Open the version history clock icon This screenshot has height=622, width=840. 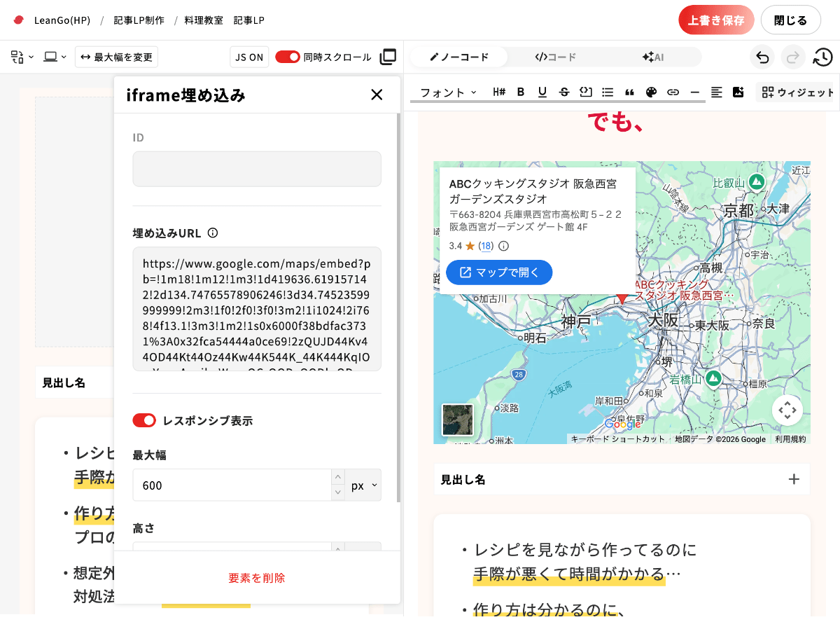coord(823,57)
